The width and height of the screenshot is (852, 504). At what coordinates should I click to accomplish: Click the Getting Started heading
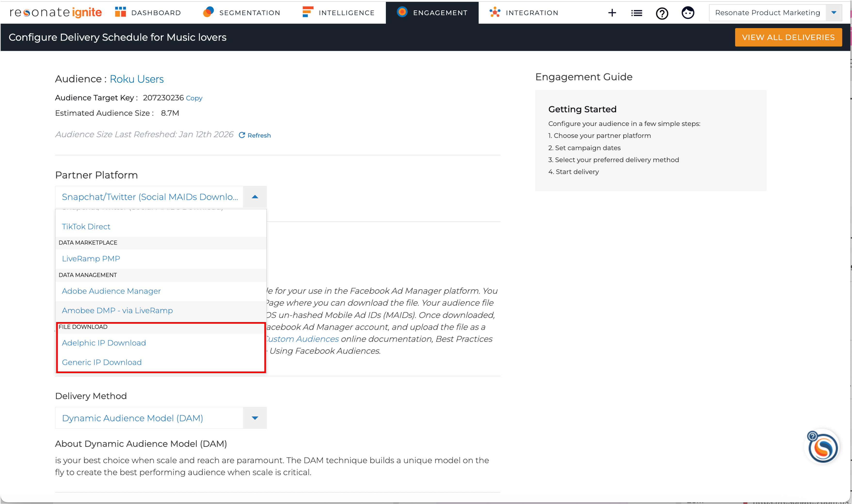[x=582, y=109]
